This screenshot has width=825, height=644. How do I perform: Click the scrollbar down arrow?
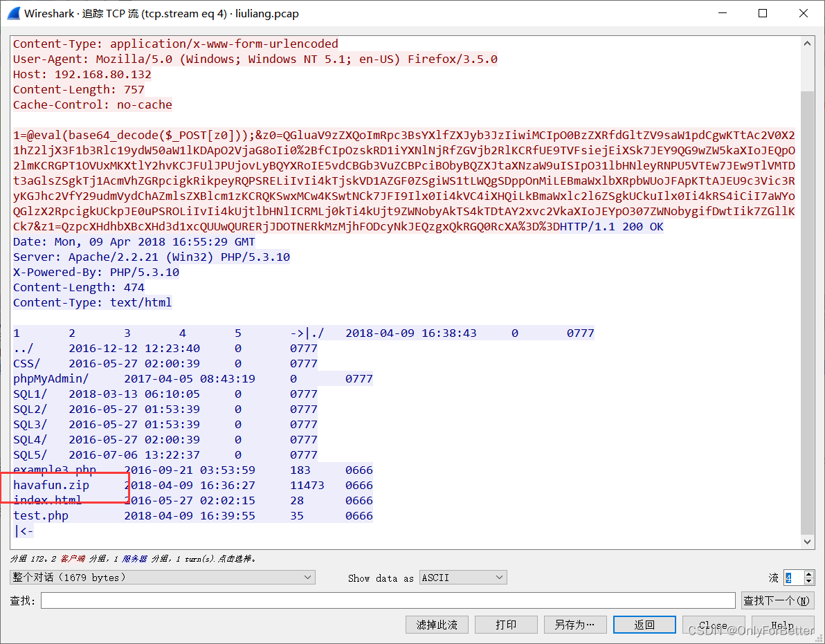coord(807,542)
